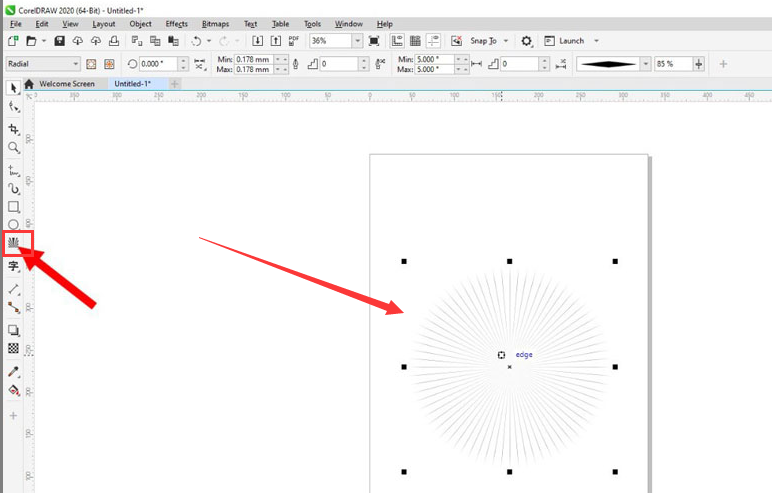Image resolution: width=772 pixels, height=493 pixels.
Task: Add a new document tab plus
Action: click(x=174, y=84)
